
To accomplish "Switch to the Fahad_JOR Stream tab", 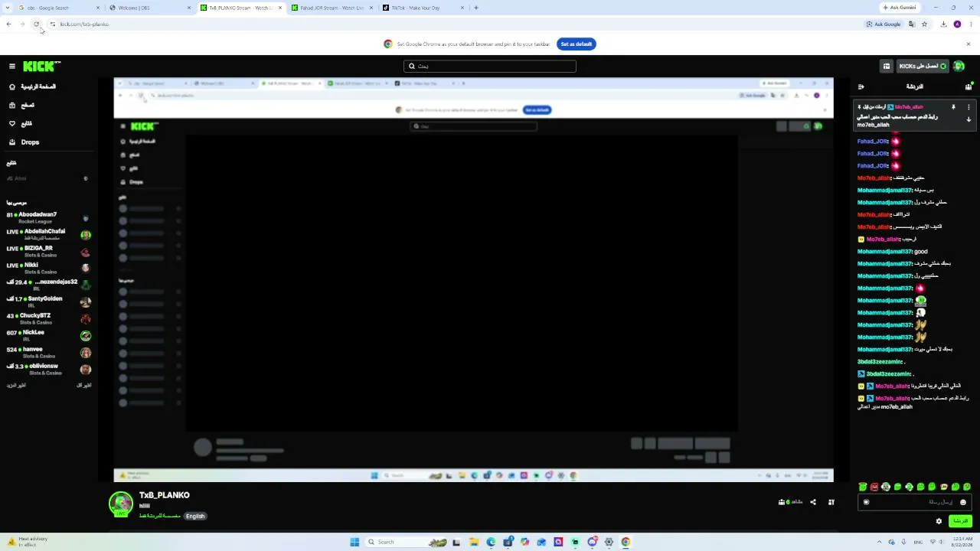I will (331, 8).
